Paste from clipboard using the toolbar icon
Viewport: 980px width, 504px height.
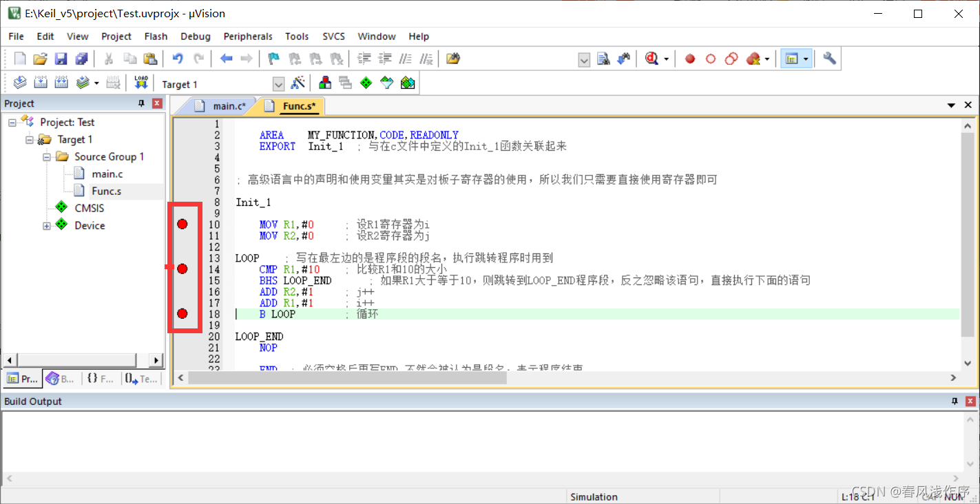click(x=150, y=59)
